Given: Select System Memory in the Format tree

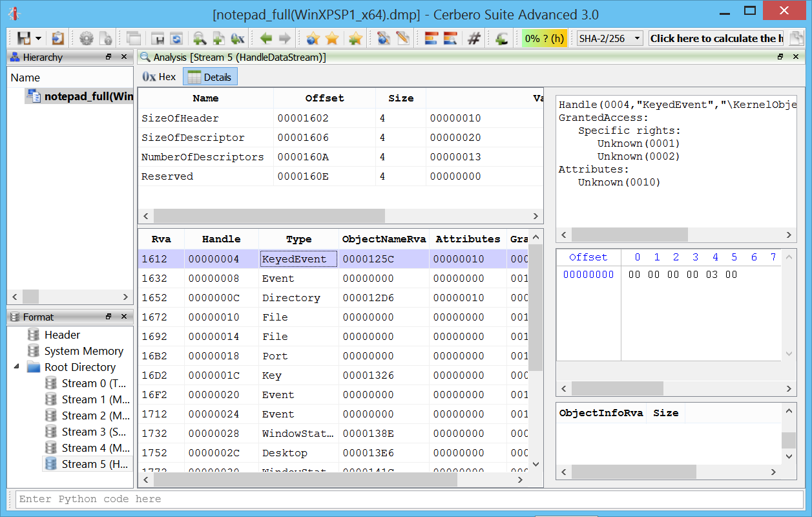Looking at the screenshot, I should (x=83, y=351).
